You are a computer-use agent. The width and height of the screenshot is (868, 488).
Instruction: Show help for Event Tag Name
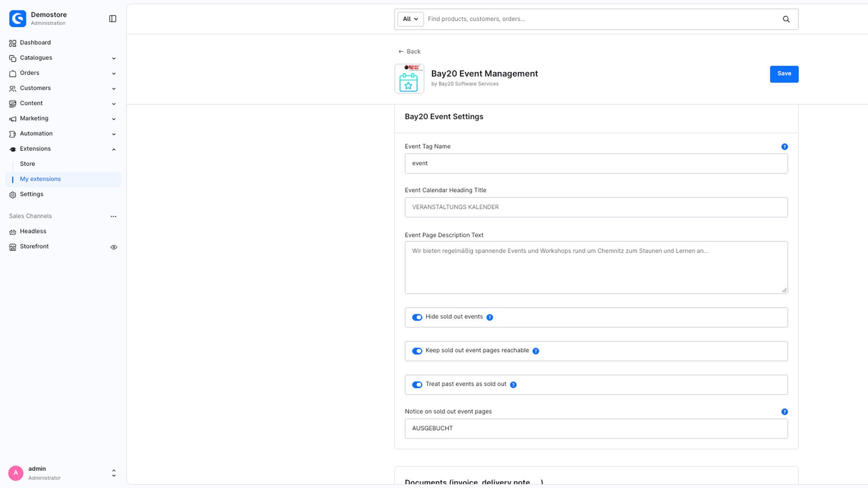[x=784, y=146]
